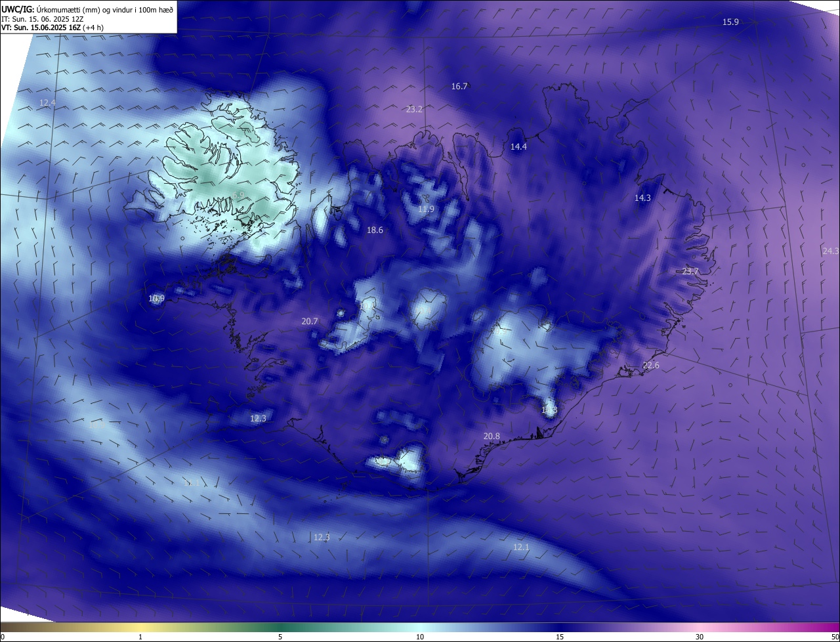
Task: Click the color scale tick labeled 10
Action: click(x=420, y=637)
